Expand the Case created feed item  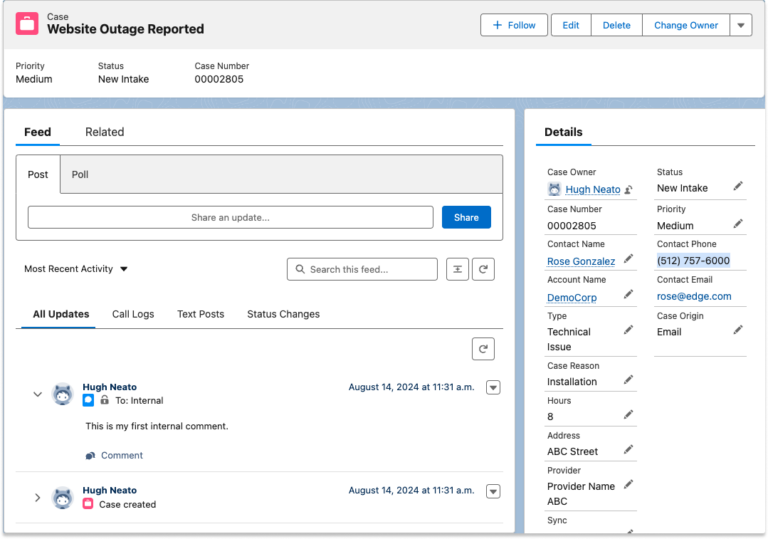tap(38, 497)
